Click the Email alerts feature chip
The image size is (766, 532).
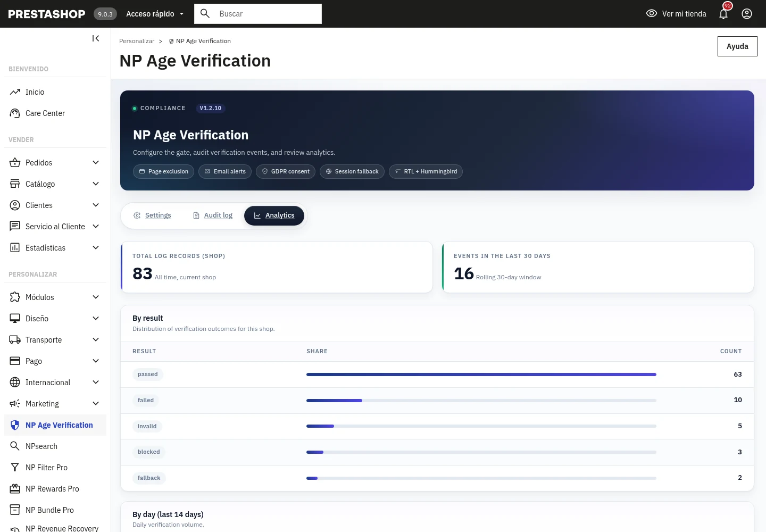(x=225, y=171)
